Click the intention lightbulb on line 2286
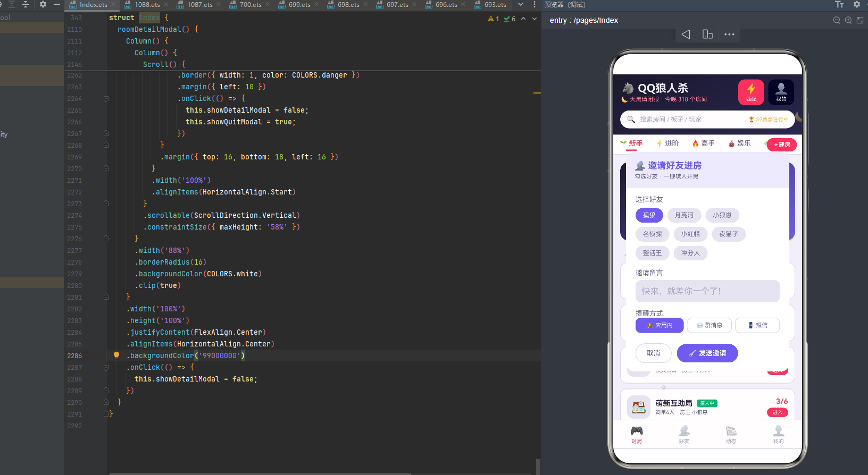This screenshot has height=475, width=868. (116, 355)
